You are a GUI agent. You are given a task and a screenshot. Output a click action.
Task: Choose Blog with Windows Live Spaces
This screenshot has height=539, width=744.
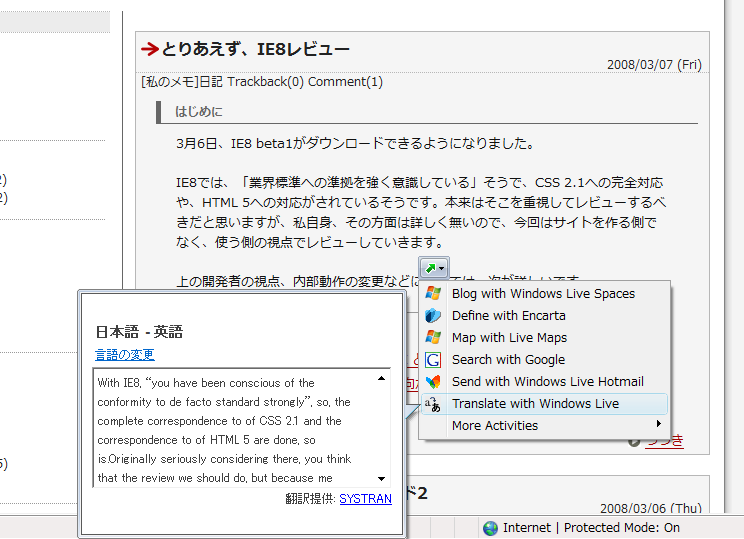pyautogui.click(x=544, y=293)
